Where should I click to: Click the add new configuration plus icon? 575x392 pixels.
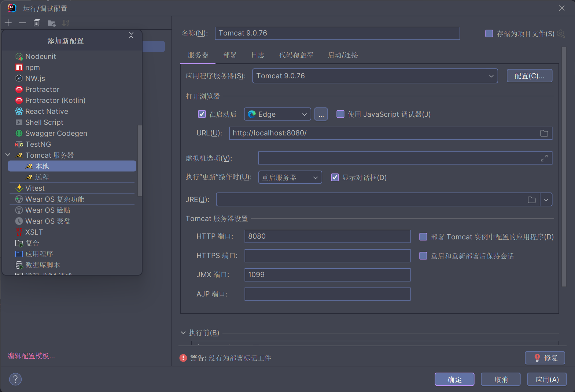point(8,23)
